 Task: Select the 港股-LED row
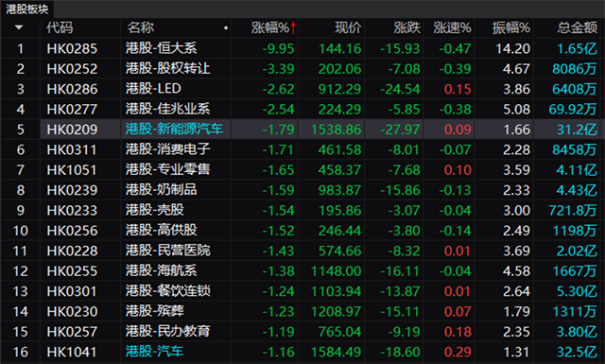click(x=302, y=89)
